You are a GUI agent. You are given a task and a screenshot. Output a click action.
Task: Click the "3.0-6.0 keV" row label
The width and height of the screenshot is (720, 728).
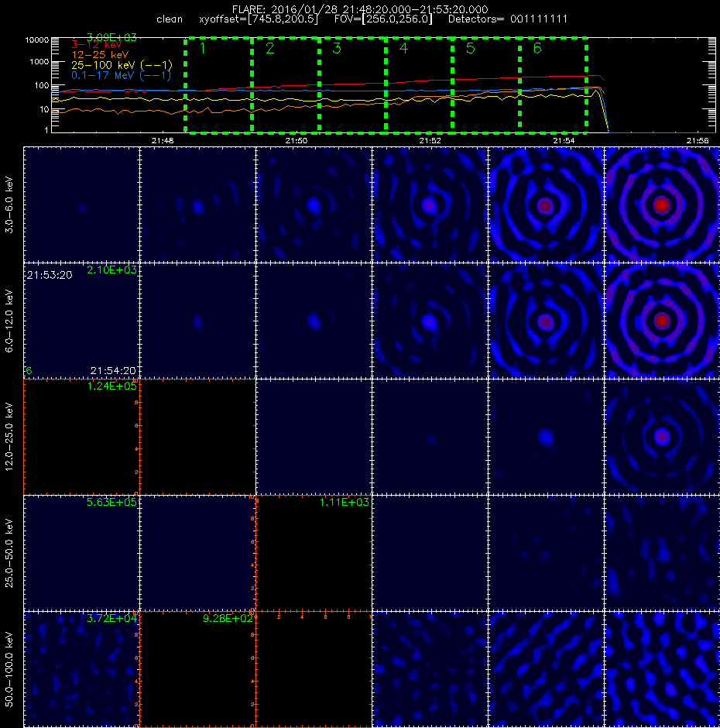coord(9,204)
